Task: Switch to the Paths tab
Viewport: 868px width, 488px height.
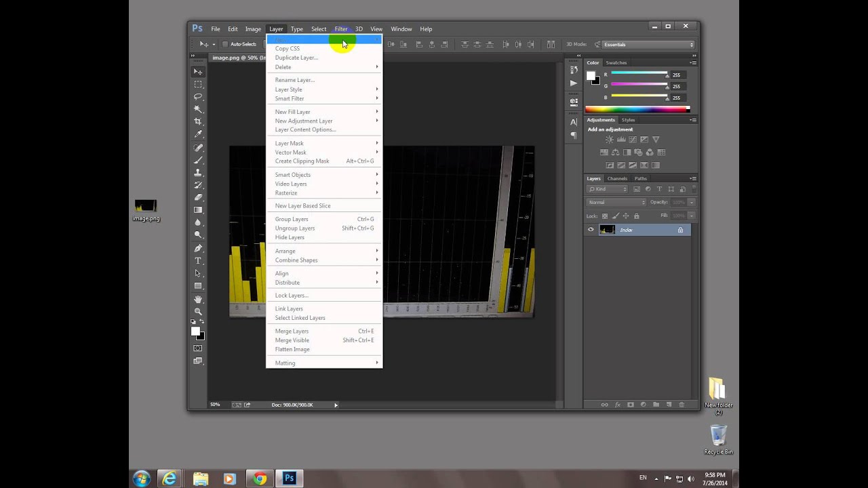Action: pos(641,178)
